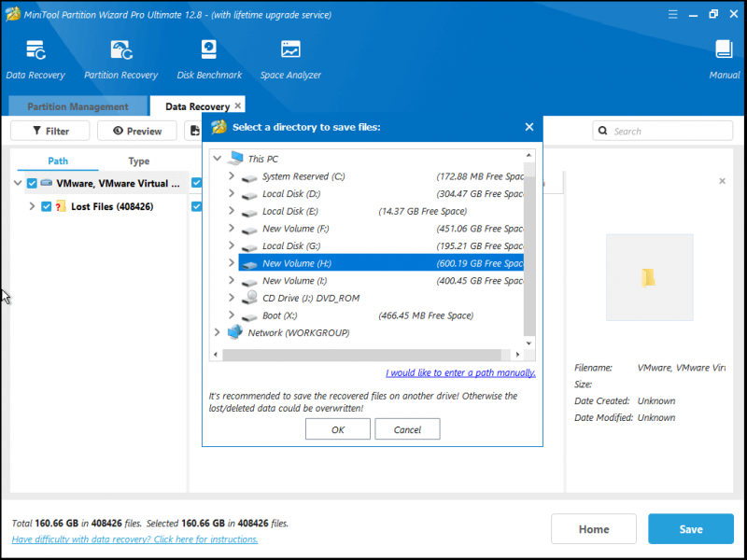747x560 pixels.
Task: Close the Data Recovery tab
Action: point(238,105)
